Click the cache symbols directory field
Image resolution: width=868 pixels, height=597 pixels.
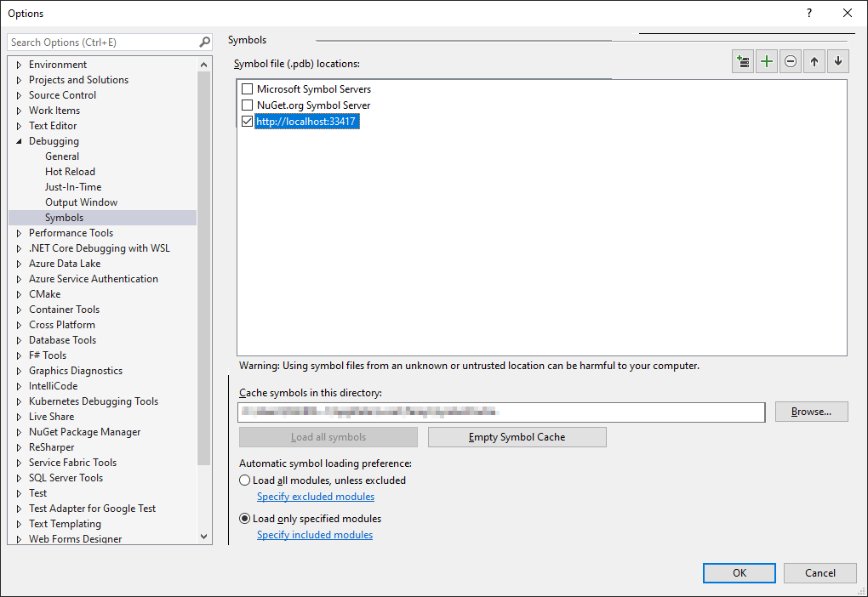(x=501, y=412)
